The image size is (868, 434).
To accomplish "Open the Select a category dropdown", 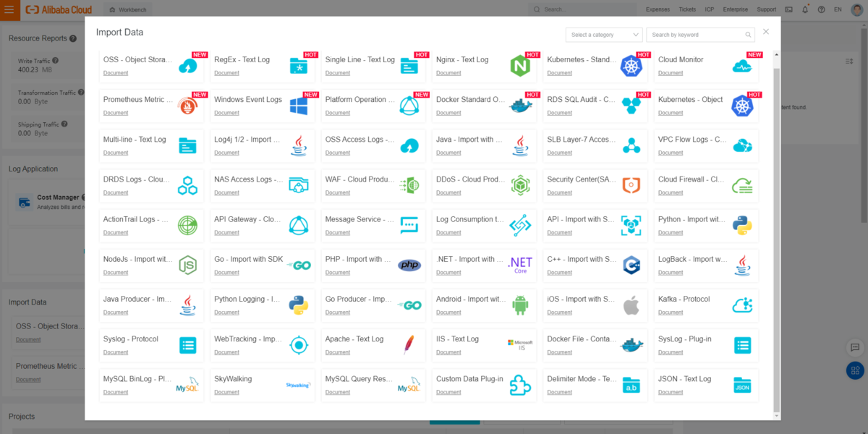I will 604,35.
